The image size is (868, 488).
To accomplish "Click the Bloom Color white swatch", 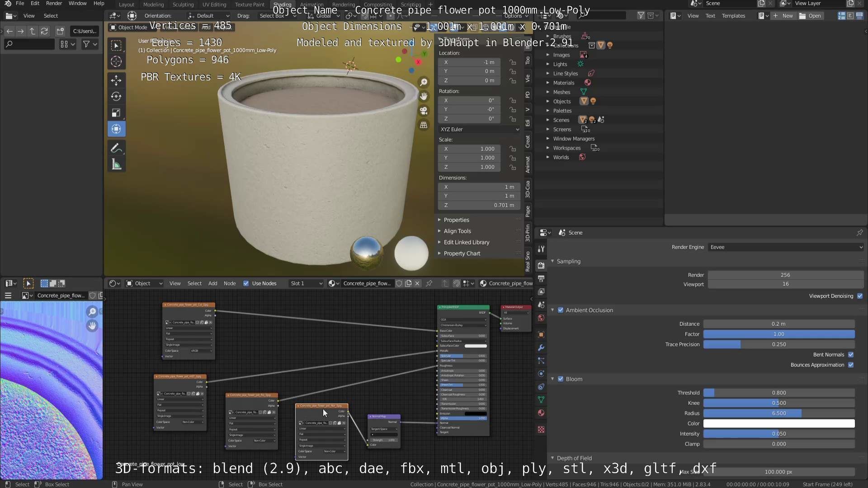I will pos(779,424).
